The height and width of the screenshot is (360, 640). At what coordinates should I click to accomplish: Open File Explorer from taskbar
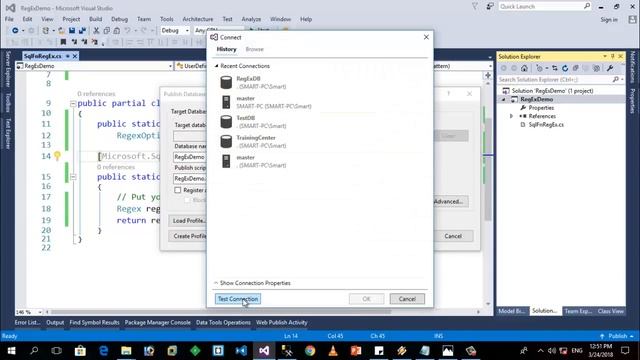coord(126,351)
